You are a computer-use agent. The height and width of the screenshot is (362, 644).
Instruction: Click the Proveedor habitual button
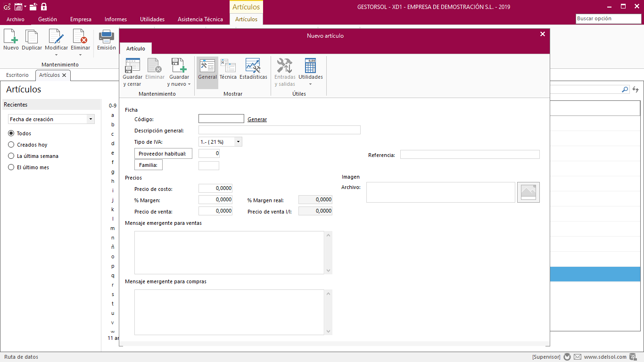(x=163, y=154)
